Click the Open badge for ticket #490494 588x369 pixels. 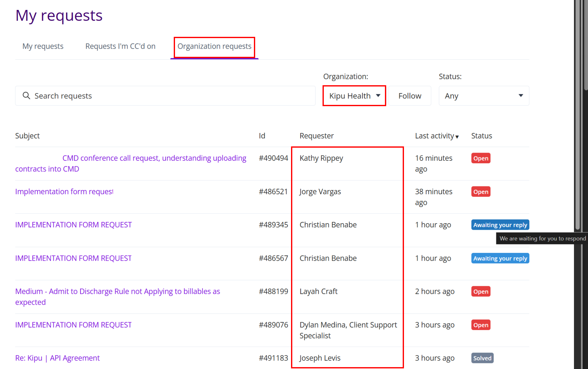[481, 158]
